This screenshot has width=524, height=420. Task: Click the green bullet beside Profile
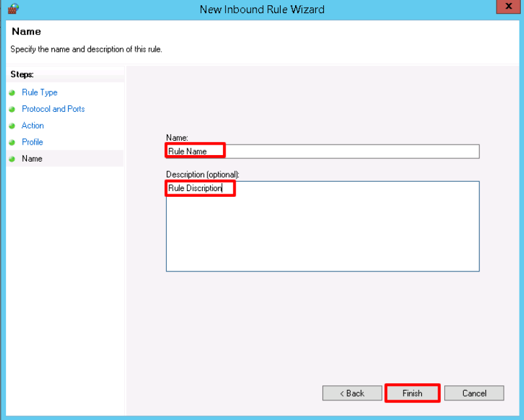12,142
